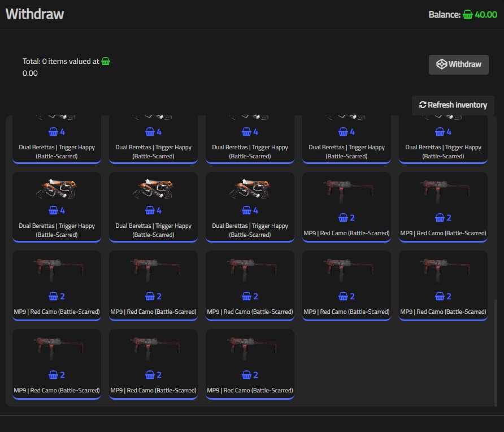Click the green basket icon after Total

coord(106,61)
